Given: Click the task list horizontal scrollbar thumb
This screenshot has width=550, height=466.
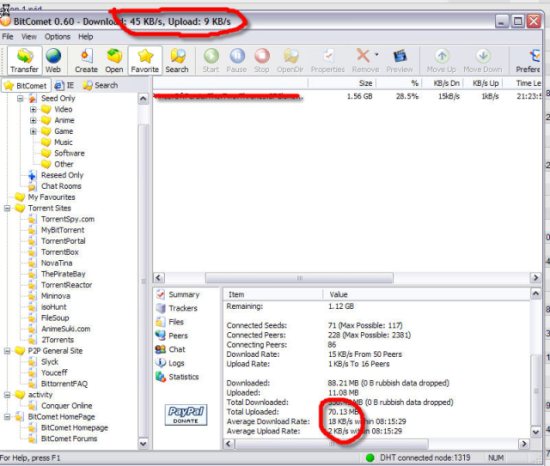Looking at the screenshot, I should point(299,278).
